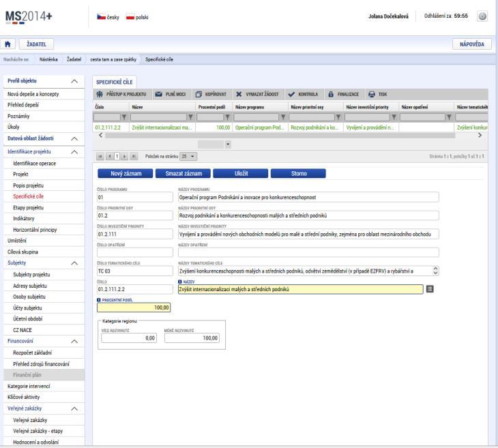Collapse the Financování section
Screen dimensions: 498x448
(74, 342)
